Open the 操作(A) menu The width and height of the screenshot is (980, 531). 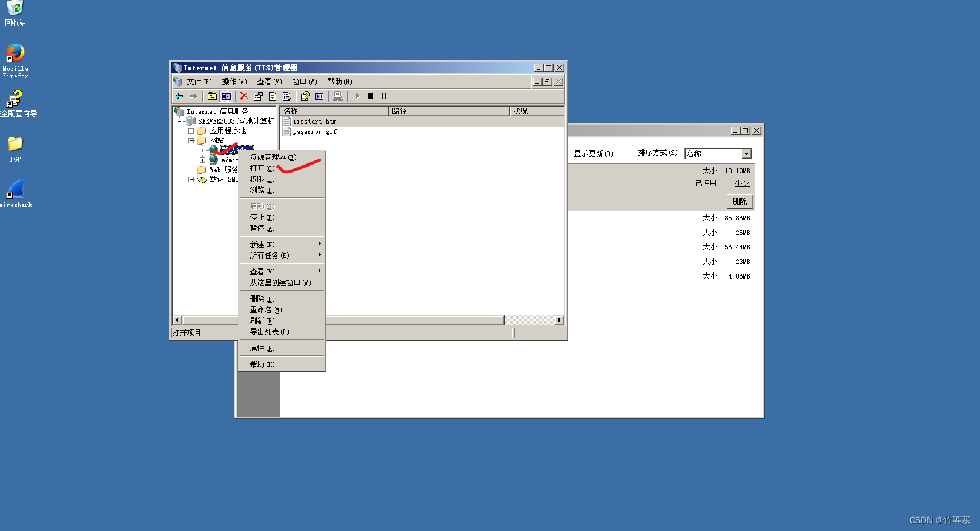234,82
